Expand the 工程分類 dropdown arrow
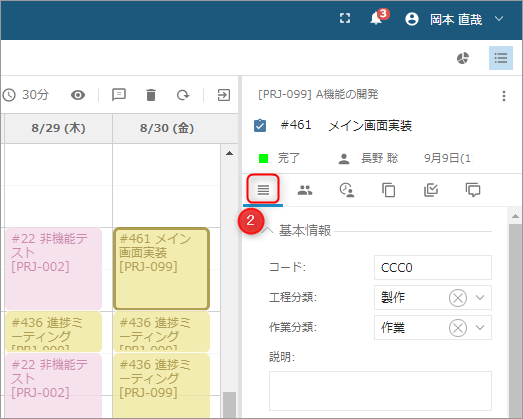Viewport: 523px width, 419px height. 480,298
